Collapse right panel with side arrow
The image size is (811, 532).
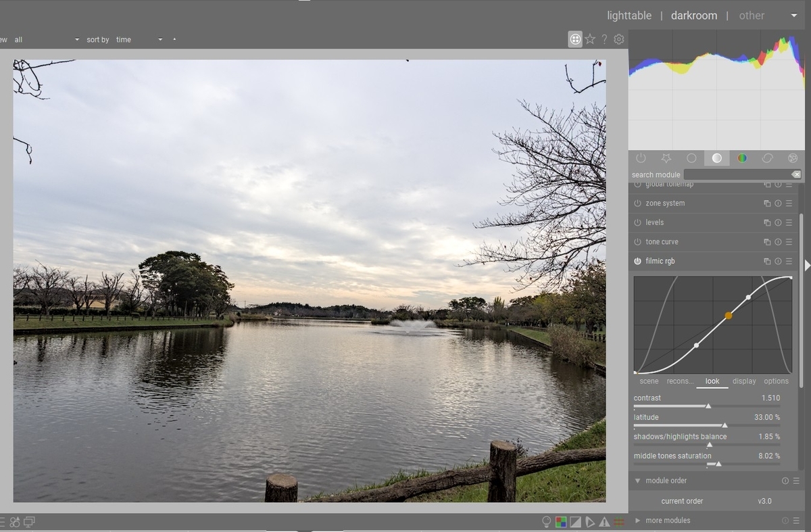coord(807,266)
